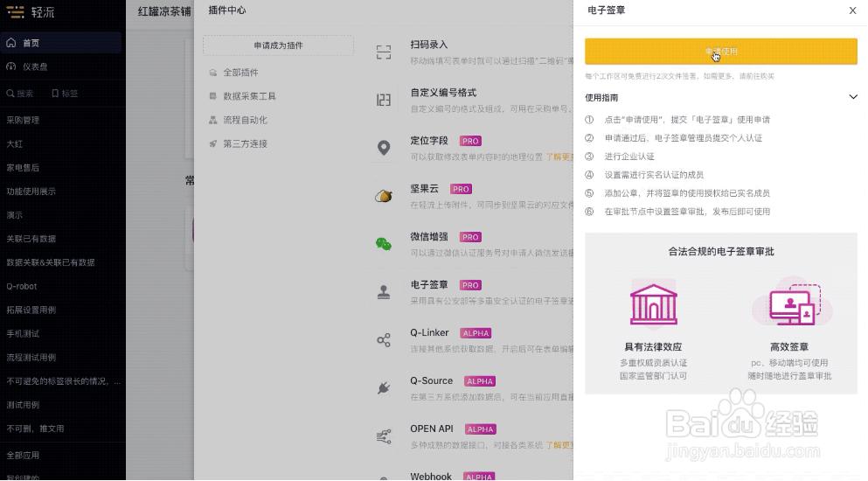Viewport: 868px width, 481px height.
Task: Open 采购管理 app in sidebar
Action: coord(23,121)
